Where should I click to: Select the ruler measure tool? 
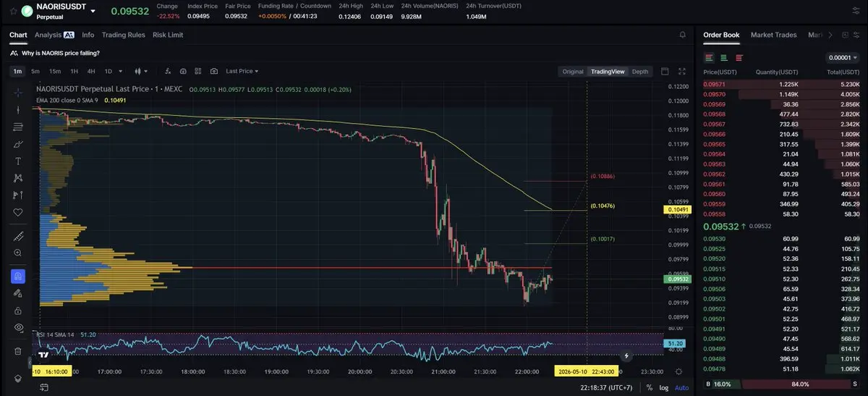coord(19,237)
